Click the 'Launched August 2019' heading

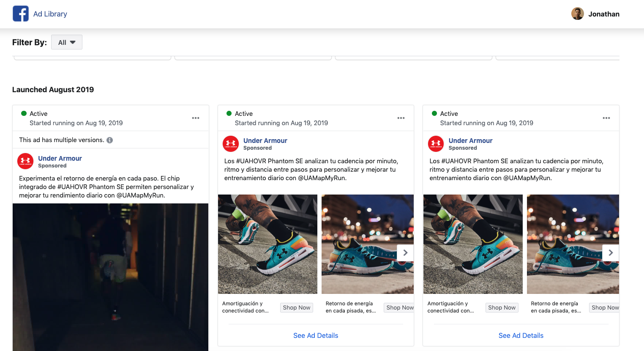coord(53,90)
